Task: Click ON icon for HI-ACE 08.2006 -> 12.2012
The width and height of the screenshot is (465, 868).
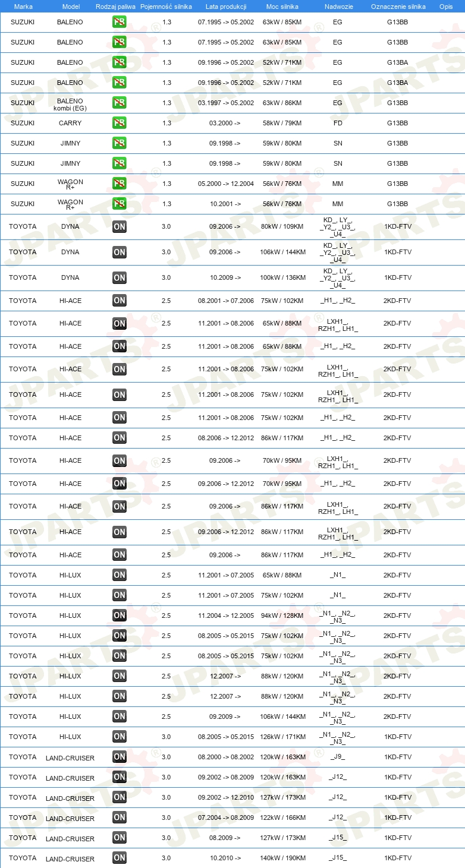Action: point(120,438)
